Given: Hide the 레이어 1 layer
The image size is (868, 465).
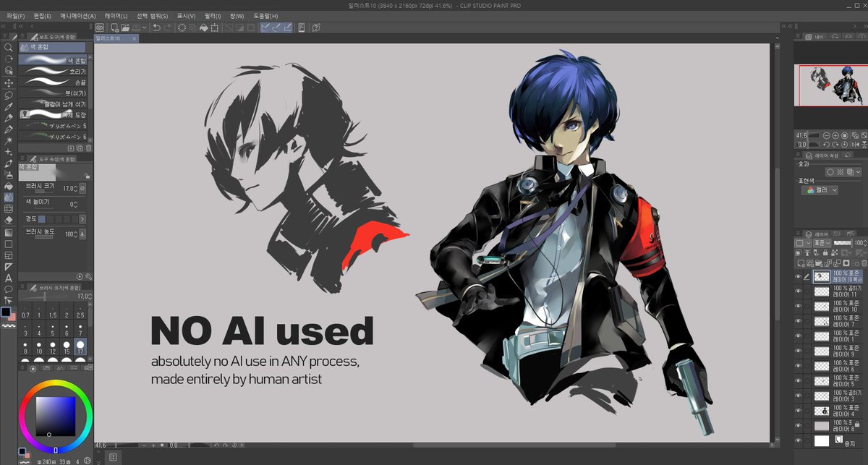Looking at the screenshot, I should click(x=799, y=336).
